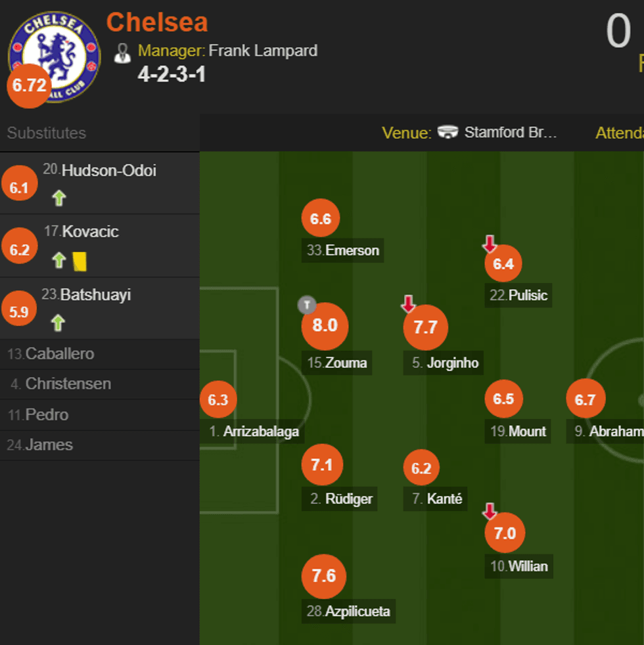Click Pedro in the unused substitutes

click(x=47, y=415)
